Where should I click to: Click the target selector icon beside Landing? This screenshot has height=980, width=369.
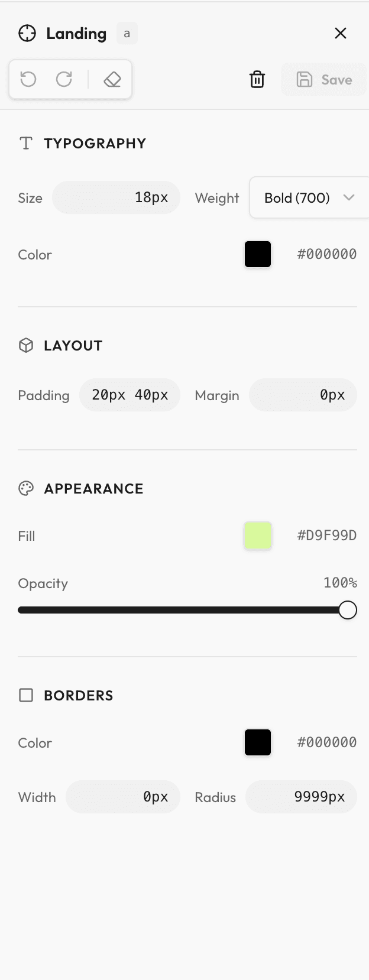(x=27, y=34)
